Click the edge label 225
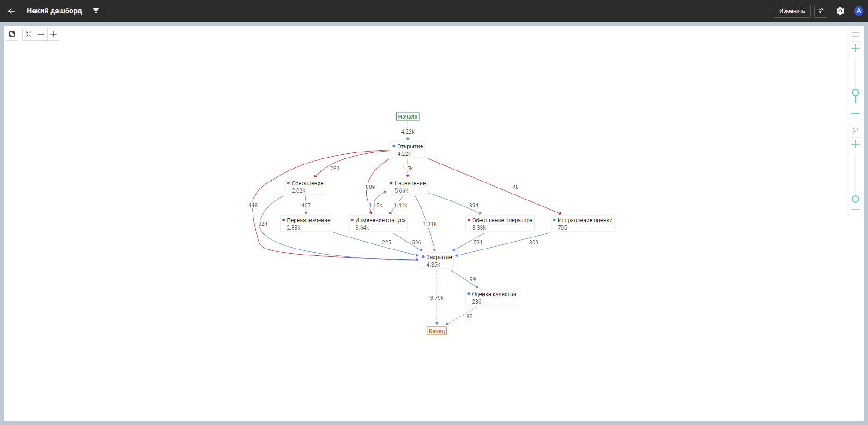This screenshot has width=868, height=425. [x=386, y=243]
